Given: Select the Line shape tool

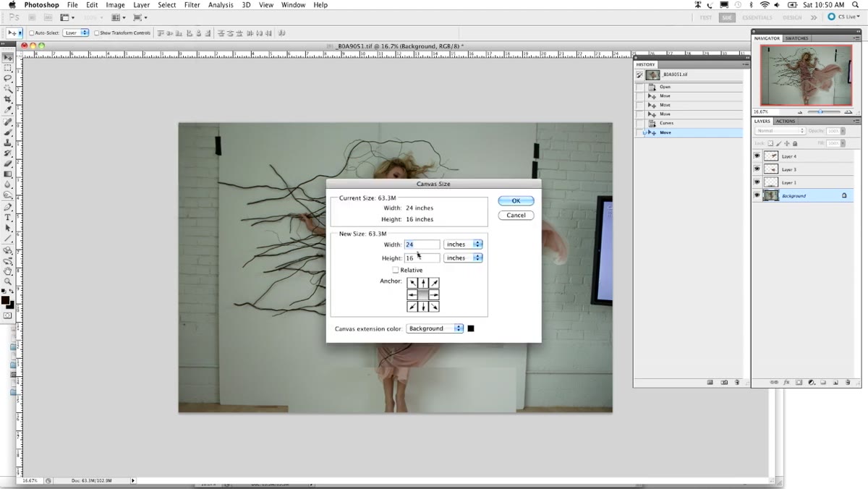Looking at the screenshot, I should (x=8, y=238).
